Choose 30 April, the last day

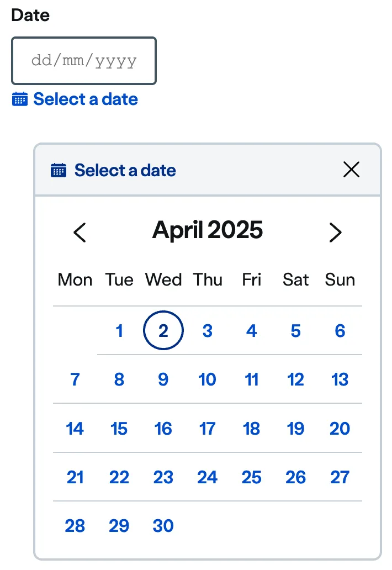(x=163, y=526)
